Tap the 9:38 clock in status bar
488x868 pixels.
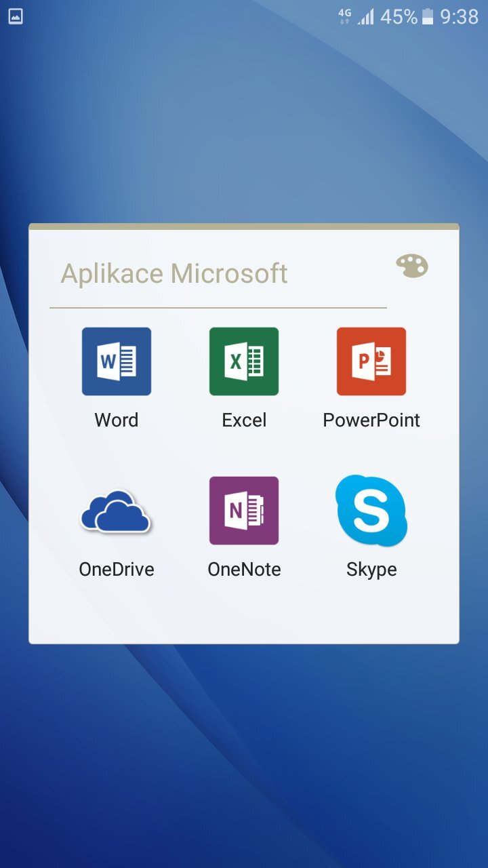(x=460, y=16)
